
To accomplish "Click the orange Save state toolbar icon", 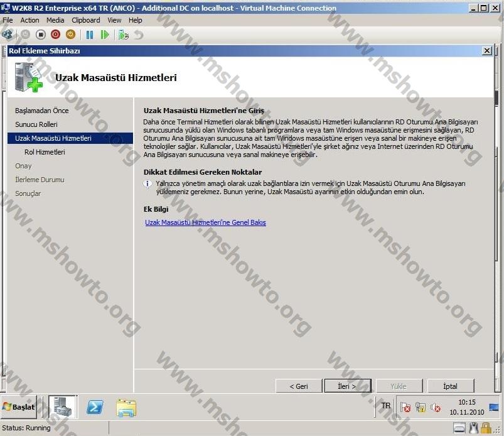I will click(70, 35).
